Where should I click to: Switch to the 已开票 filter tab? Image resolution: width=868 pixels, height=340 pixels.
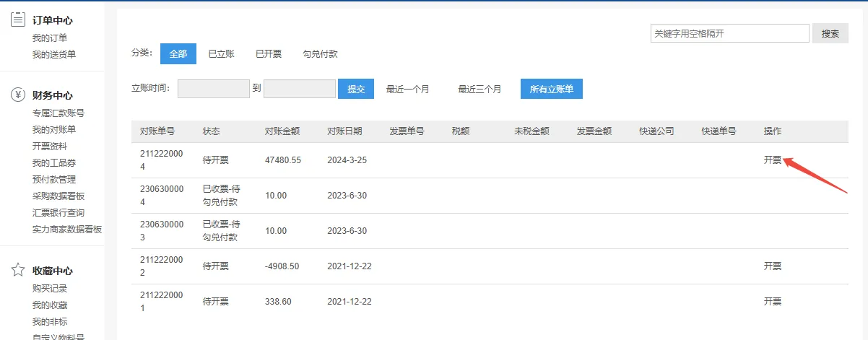click(269, 53)
